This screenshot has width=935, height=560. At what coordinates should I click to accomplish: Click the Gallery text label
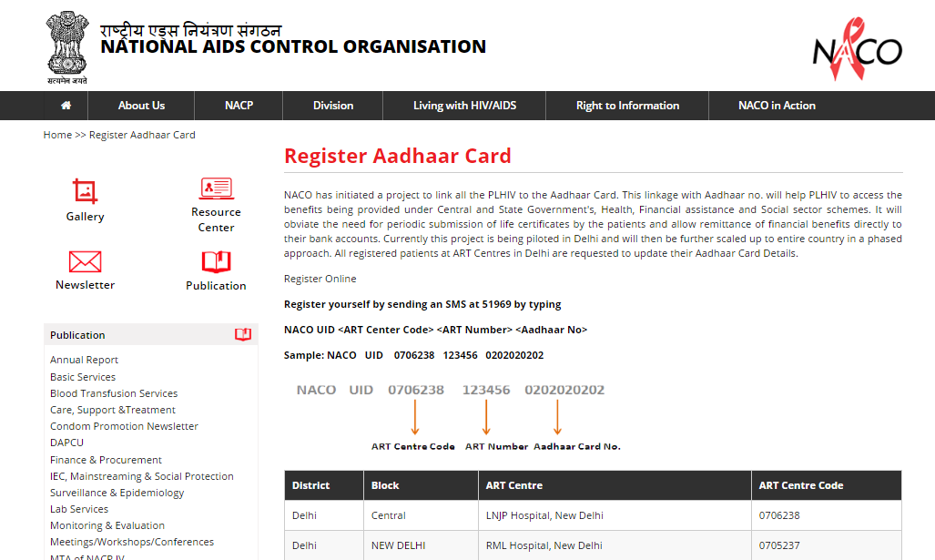coord(85,217)
